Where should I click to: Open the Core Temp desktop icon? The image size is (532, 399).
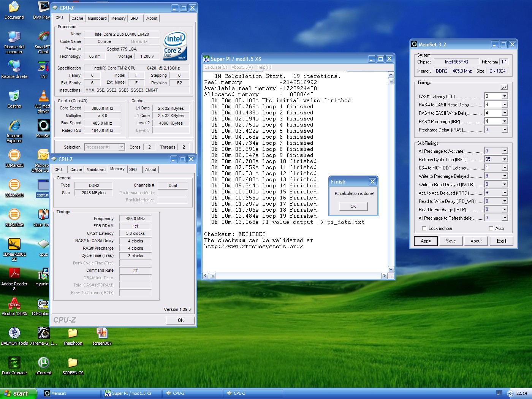point(43,217)
